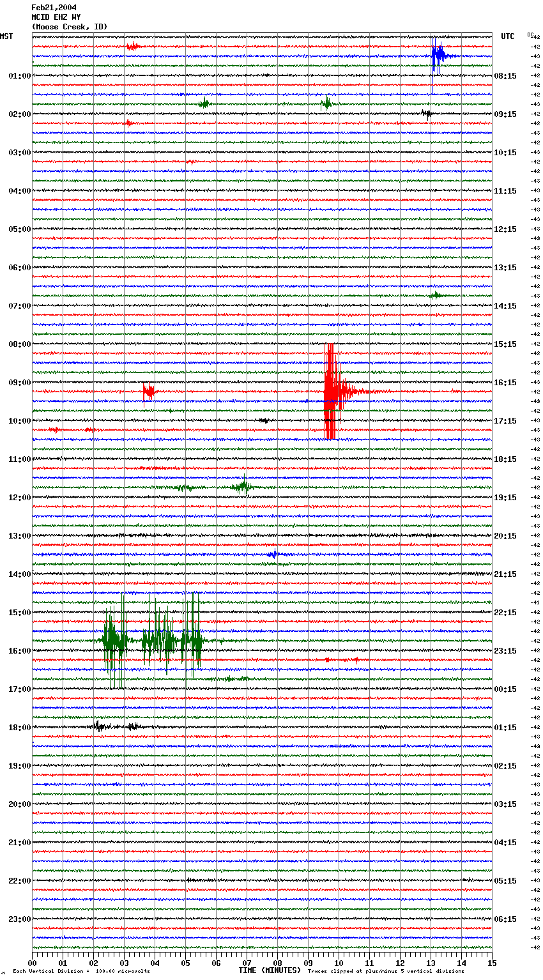
Task: Click the minute 15 x-axis tick label
Action: (x=492, y=963)
